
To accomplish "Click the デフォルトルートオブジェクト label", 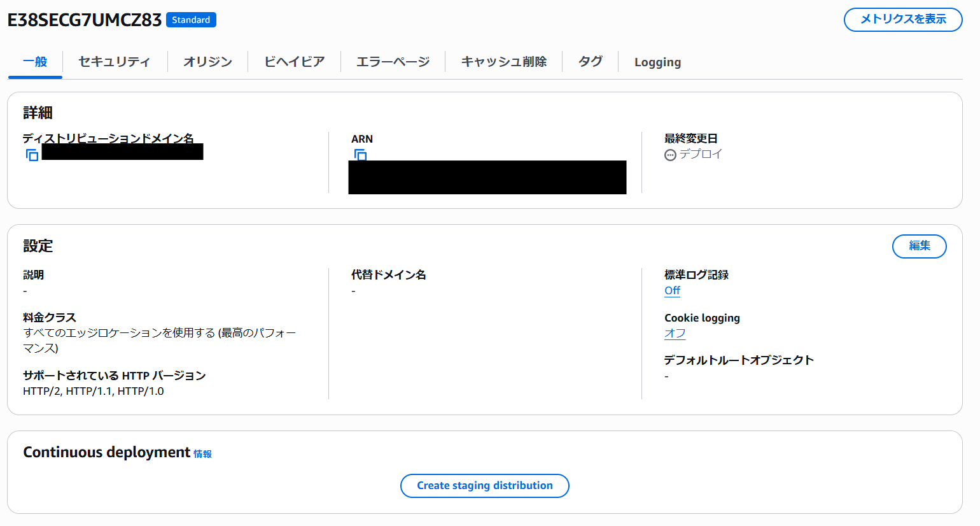I will click(739, 360).
